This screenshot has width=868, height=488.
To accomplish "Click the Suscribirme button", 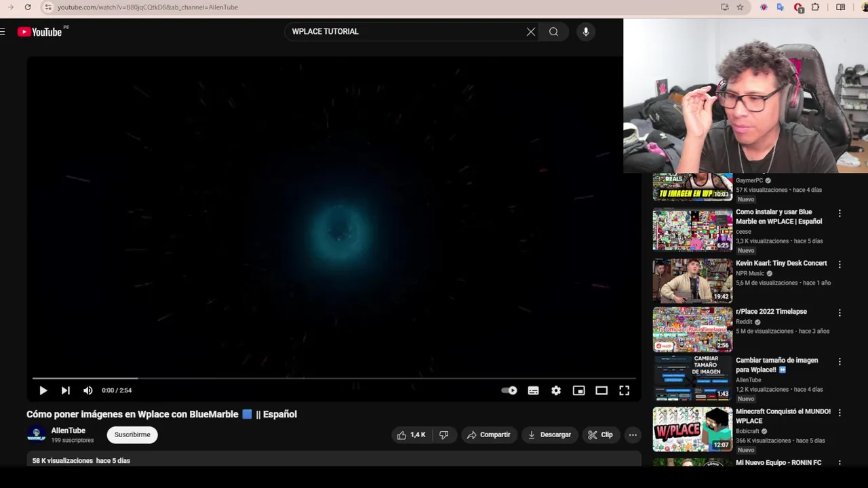I will pyautogui.click(x=132, y=434).
